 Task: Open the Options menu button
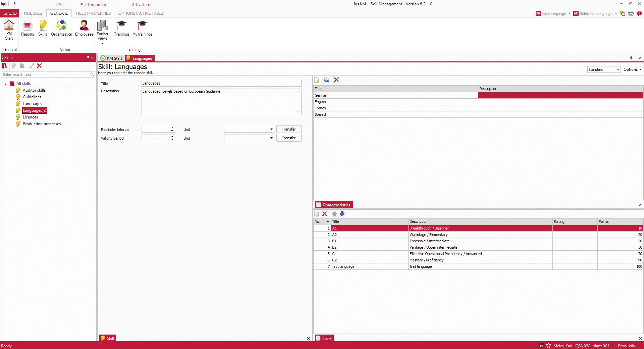tap(632, 69)
